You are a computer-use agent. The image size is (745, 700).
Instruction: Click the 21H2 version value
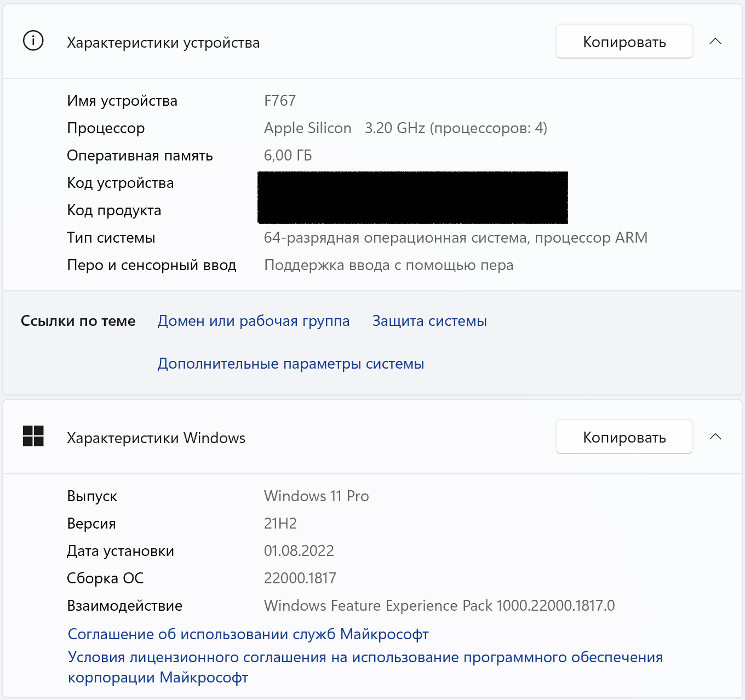[x=280, y=524]
